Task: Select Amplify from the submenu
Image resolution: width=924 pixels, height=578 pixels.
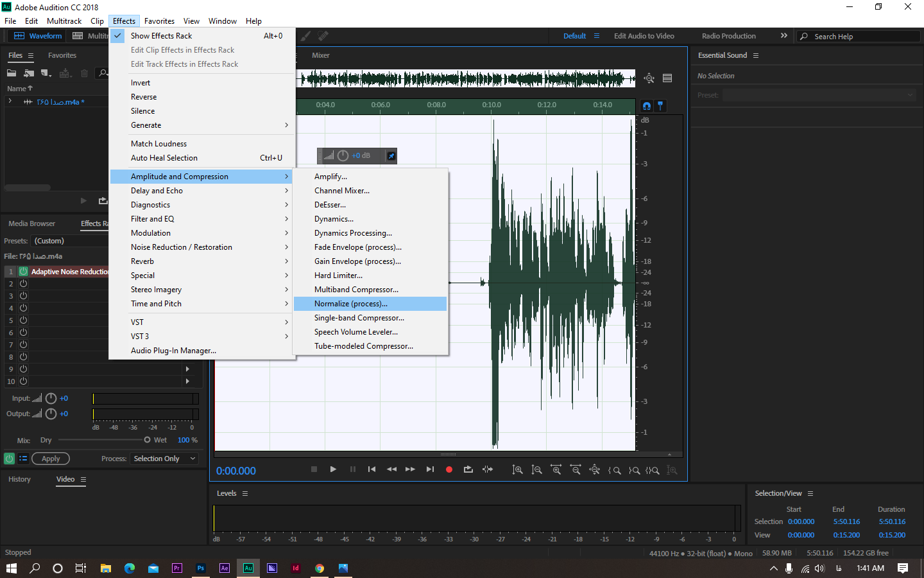Action: point(370,177)
